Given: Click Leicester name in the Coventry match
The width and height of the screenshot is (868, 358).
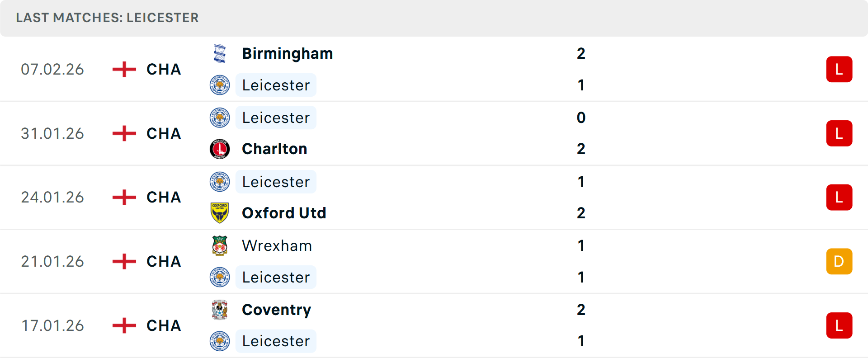Looking at the screenshot, I should tap(276, 341).
